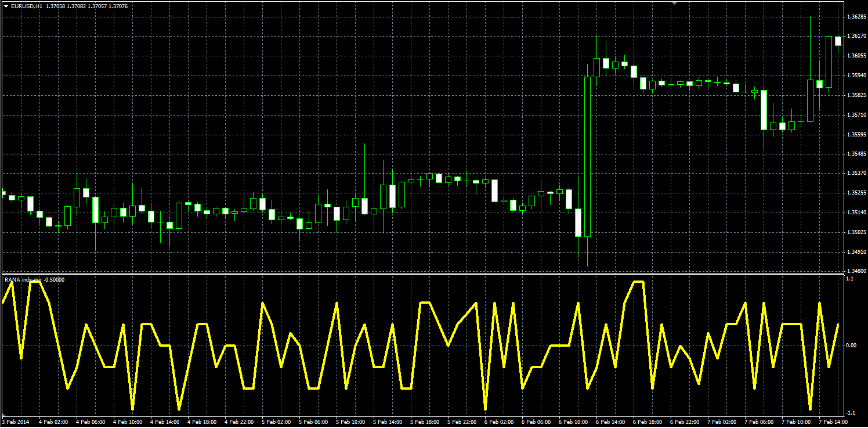Screen dimensions: 868x428
Task: Click the 1.35595 price scale label
Action: tap(857, 134)
